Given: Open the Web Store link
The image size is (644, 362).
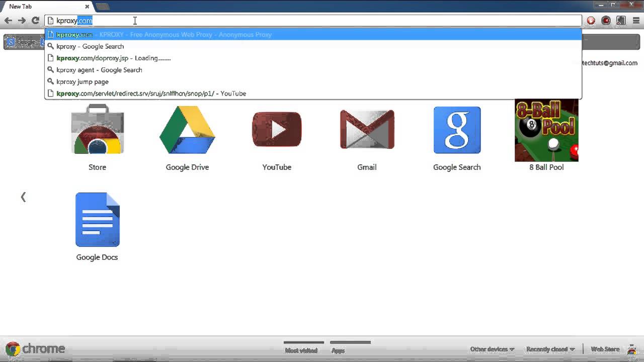Looking at the screenshot, I should 605,349.
